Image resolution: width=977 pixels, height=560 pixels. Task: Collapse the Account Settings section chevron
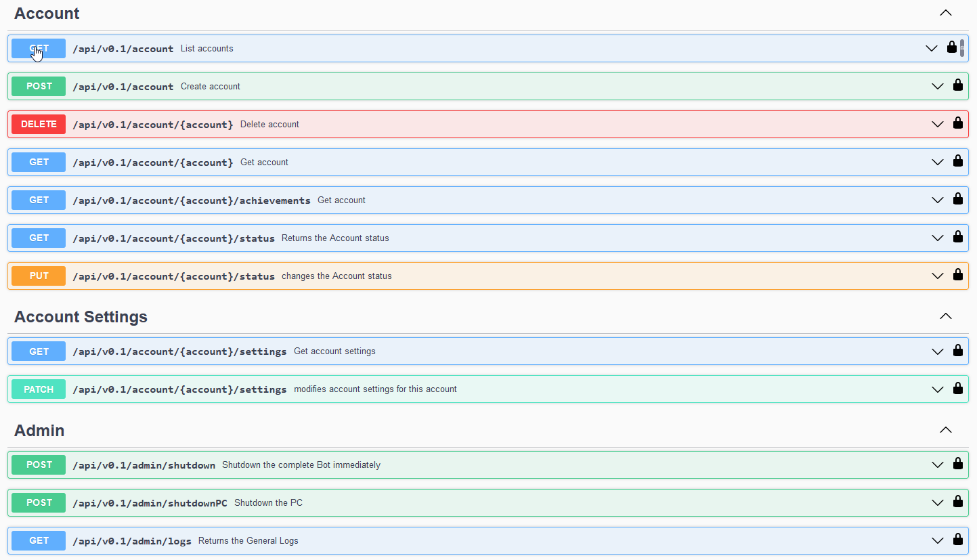946,316
